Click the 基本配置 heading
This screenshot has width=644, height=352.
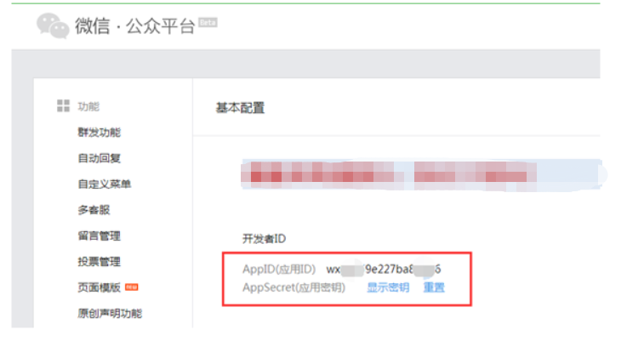point(240,108)
